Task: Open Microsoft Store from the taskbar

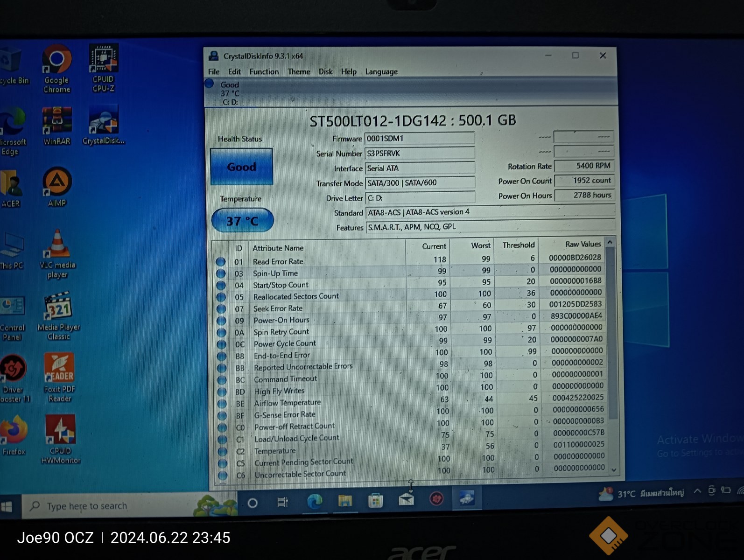Action: (375, 501)
